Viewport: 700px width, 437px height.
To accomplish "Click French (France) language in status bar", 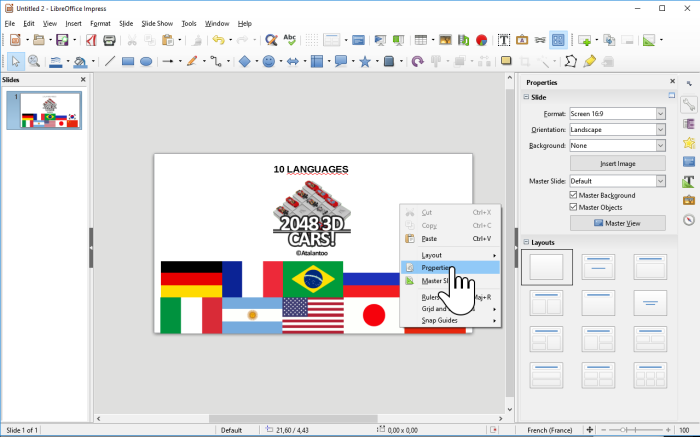I will coord(550,430).
